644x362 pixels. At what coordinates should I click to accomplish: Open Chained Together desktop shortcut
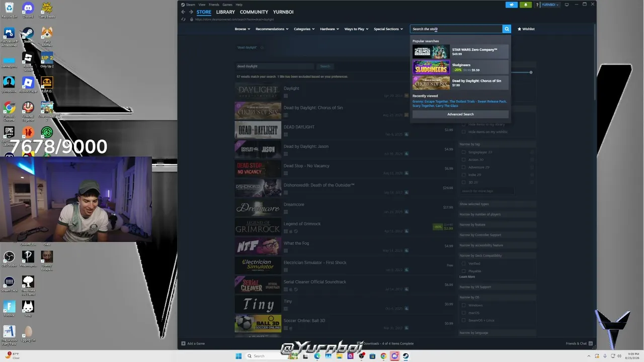click(28, 111)
